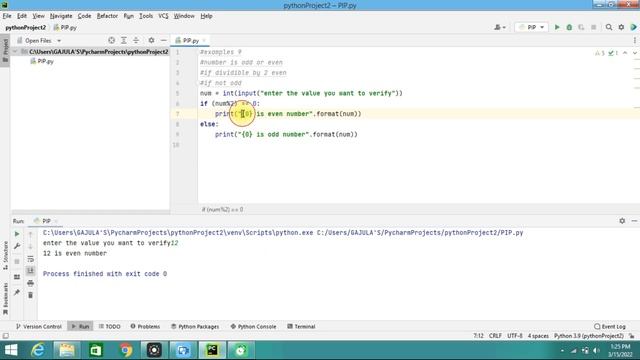The height and width of the screenshot is (360, 640).
Task: Open IDE settings gear in top toolbar
Action: 621,27
